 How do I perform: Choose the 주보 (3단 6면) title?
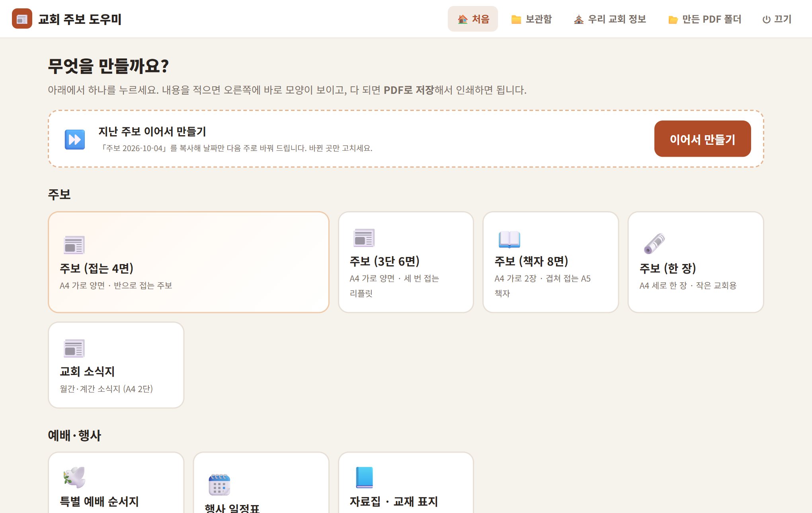[385, 261]
